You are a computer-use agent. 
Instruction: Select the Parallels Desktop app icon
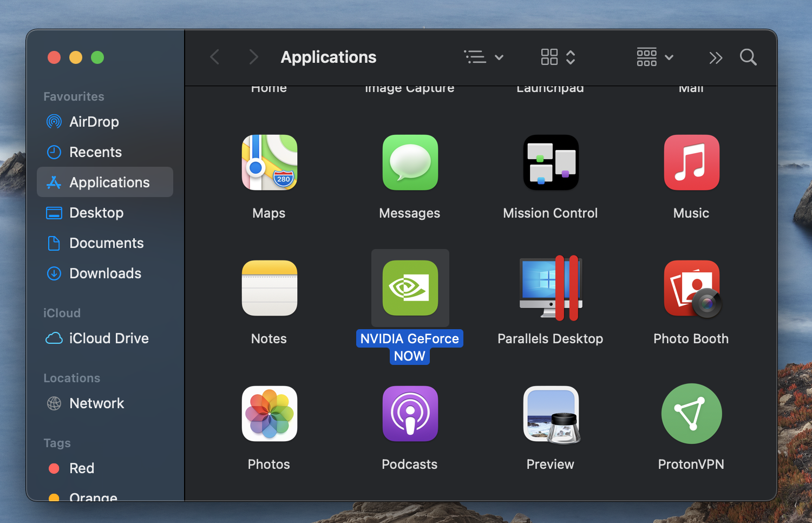(551, 288)
